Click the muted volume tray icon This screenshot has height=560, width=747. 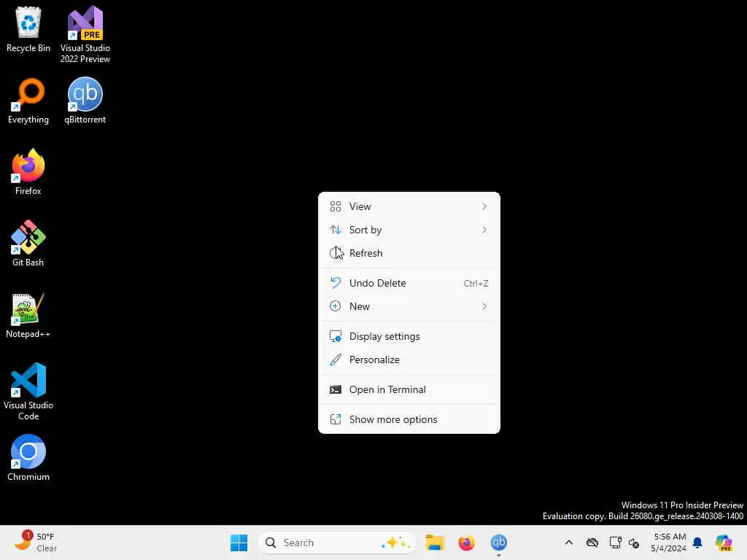tap(634, 542)
